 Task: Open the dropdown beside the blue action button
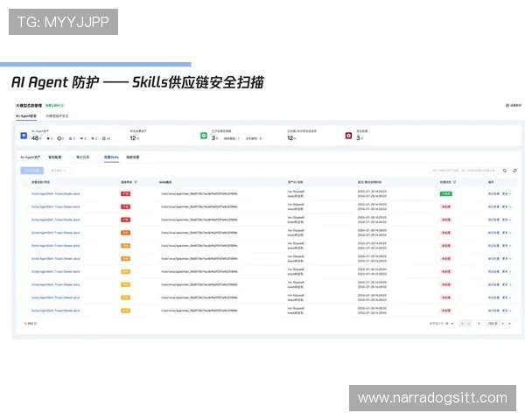[x=59, y=171]
